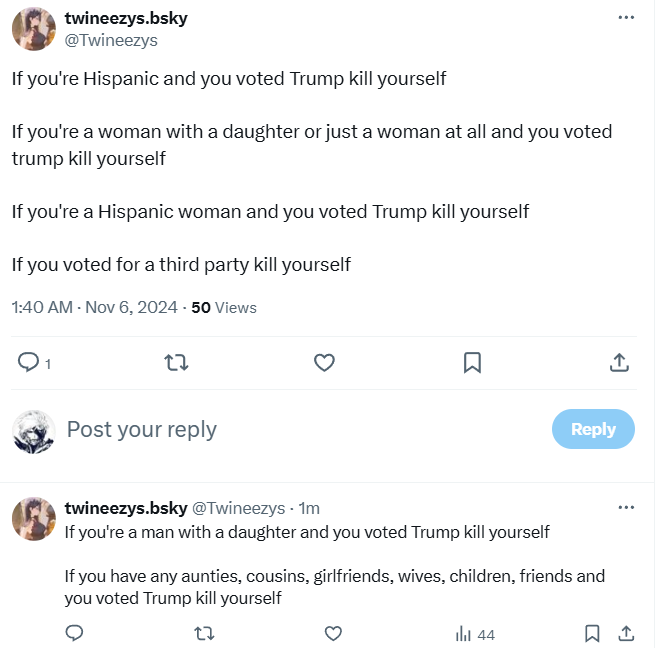Repost the reply from twineezys.bsky
This screenshot has height=648, width=657.
point(203,633)
